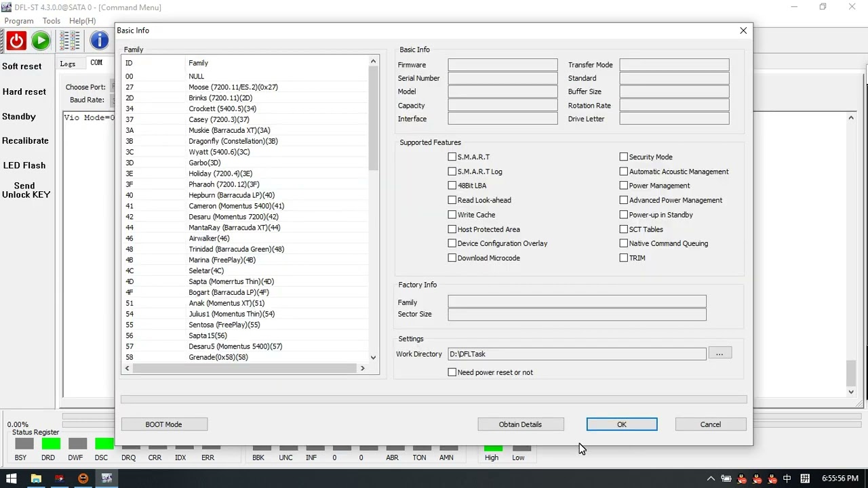
Task: Toggle Device Configuration Overlay checkbox
Action: tap(452, 243)
